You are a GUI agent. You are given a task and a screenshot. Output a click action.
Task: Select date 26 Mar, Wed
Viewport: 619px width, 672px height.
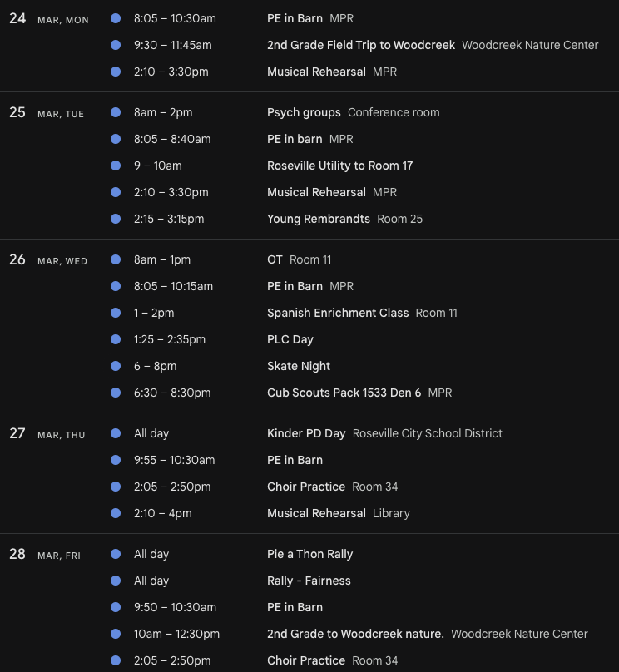point(48,260)
